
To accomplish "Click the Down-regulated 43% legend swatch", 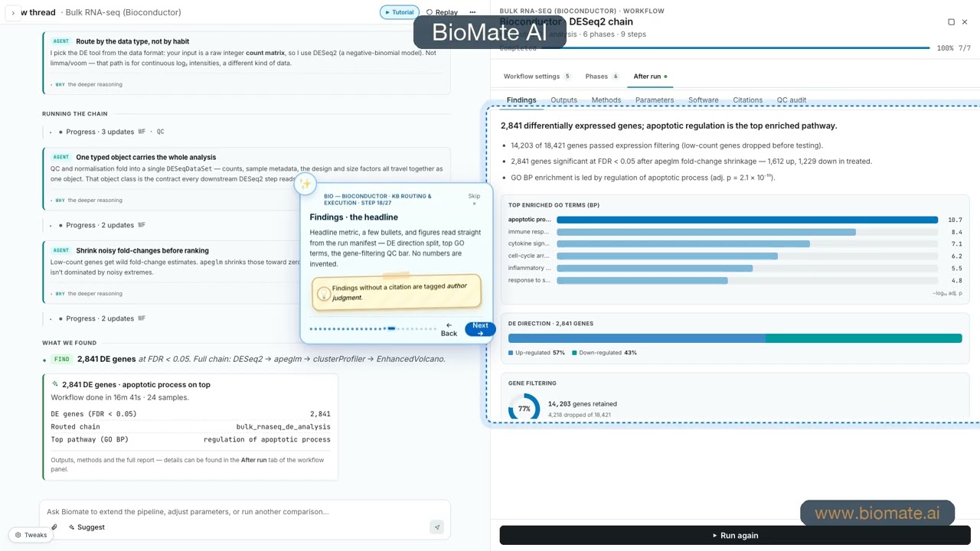I will pos(574,353).
